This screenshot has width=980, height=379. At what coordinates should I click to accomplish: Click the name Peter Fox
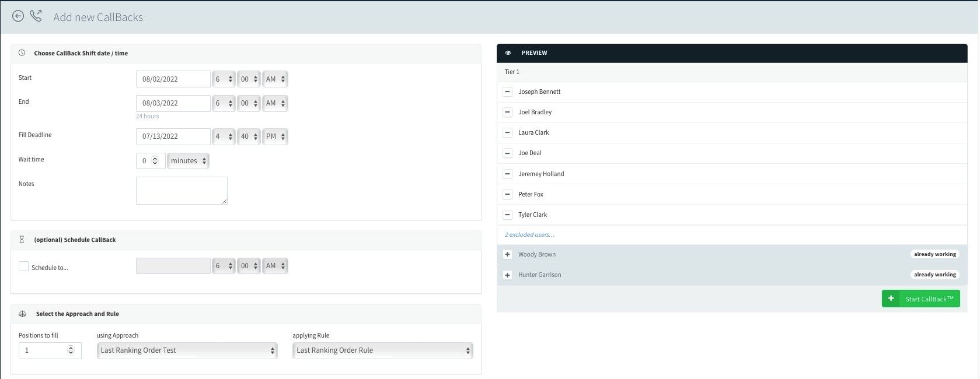pyautogui.click(x=531, y=194)
